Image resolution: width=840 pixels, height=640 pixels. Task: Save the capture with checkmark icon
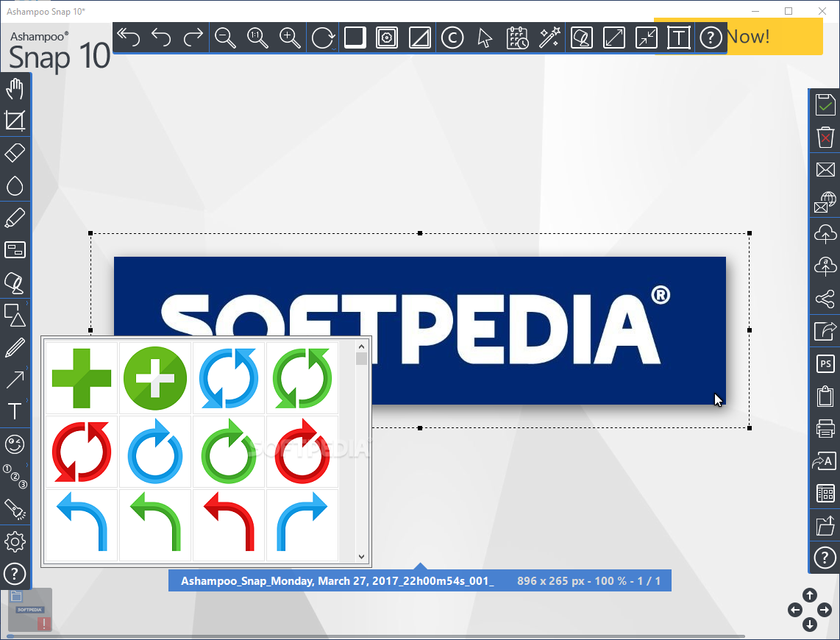click(825, 104)
